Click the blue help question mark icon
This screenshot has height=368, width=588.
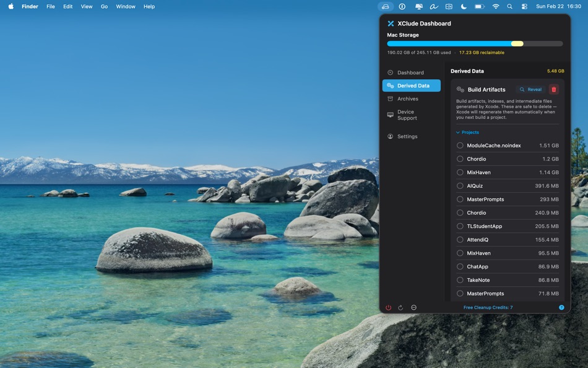561,307
